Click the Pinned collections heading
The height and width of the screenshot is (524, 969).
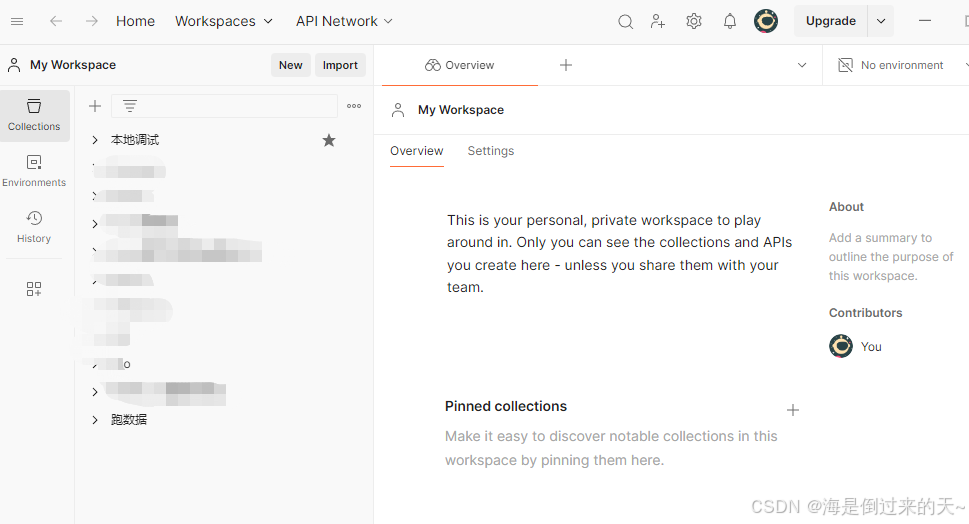click(506, 406)
